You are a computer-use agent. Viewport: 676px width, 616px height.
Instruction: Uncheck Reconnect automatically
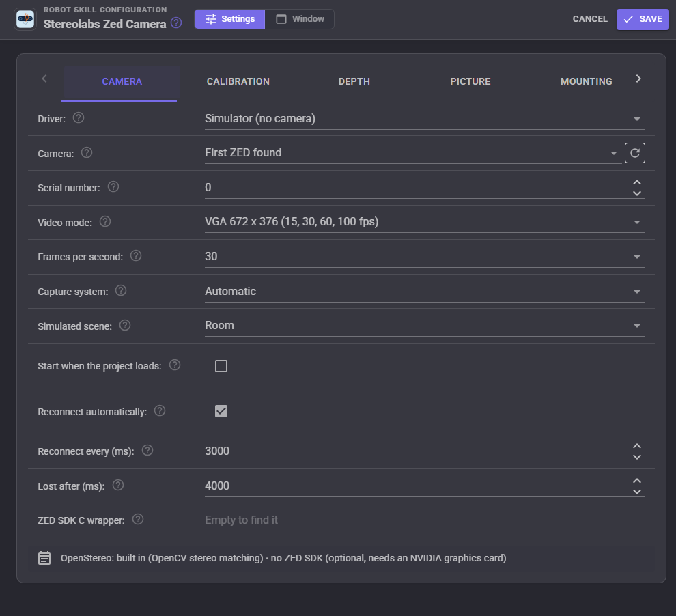tap(221, 411)
